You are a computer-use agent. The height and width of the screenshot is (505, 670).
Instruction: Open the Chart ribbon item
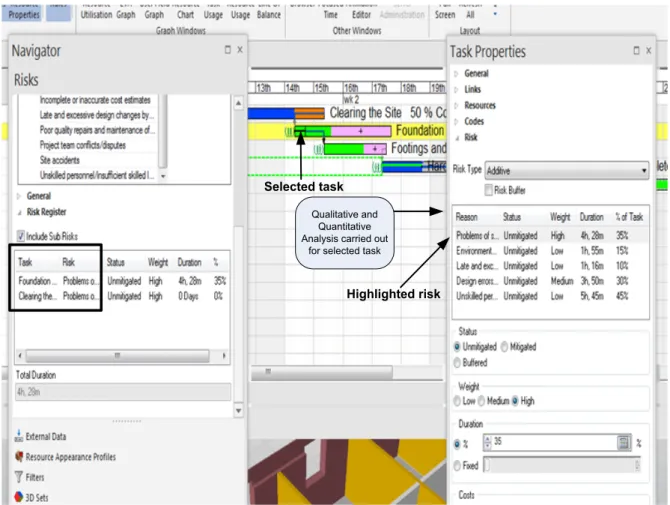(185, 14)
